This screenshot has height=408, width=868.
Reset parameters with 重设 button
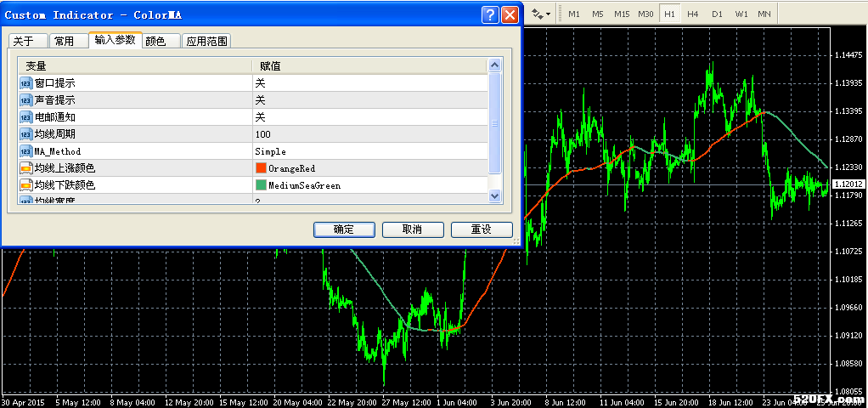pos(481,229)
